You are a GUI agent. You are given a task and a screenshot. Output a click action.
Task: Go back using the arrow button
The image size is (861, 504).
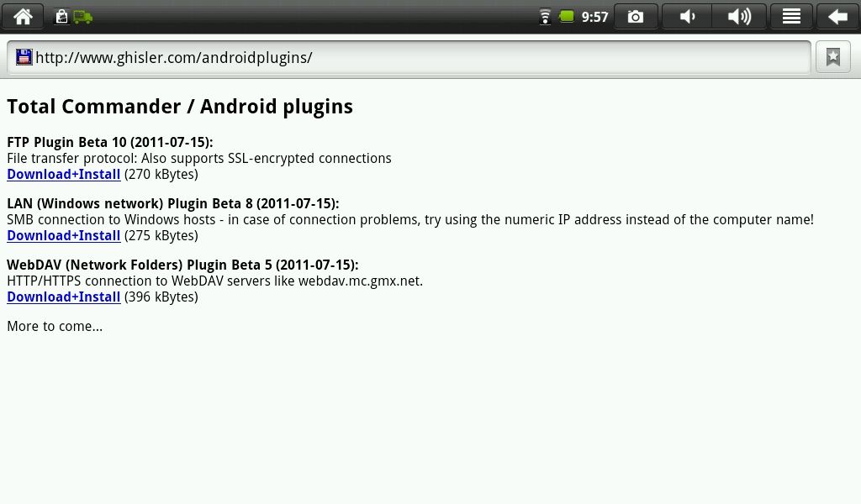837,17
